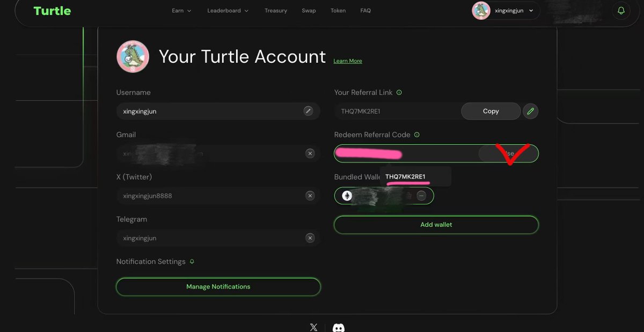Remove linked X (Twitter) account
This screenshot has width=644, height=332.
tap(310, 196)
